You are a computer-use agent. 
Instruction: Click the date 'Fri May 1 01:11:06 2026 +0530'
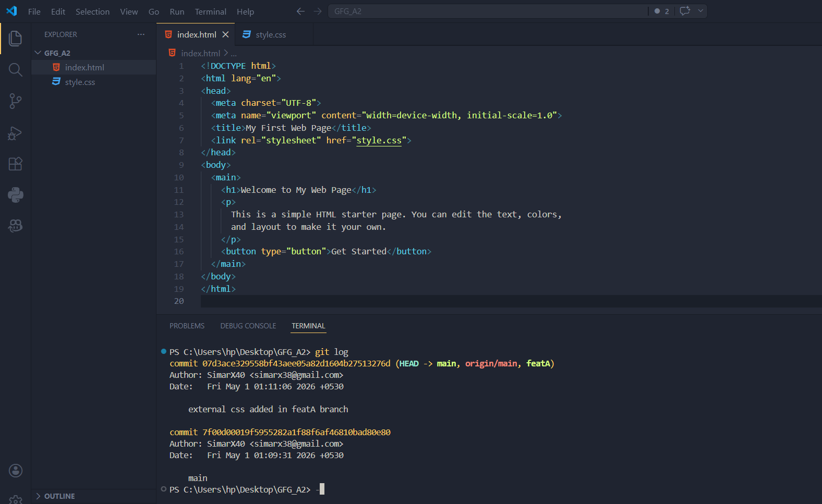coord(275,386)
